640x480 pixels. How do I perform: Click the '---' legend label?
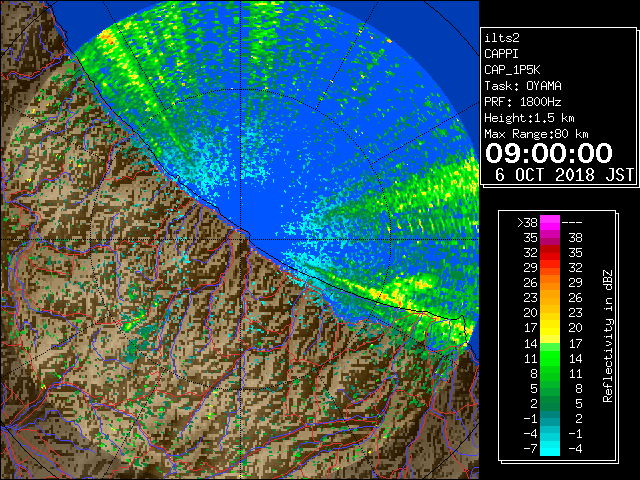click(572, 223)
